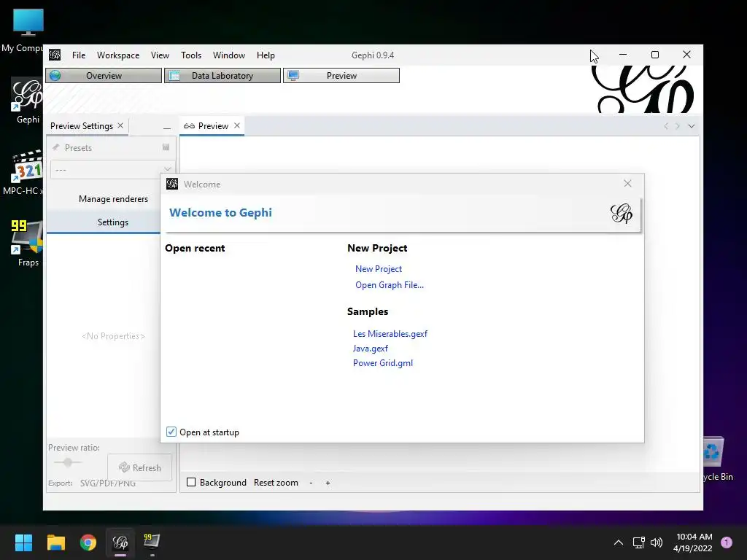This screenshot has height=560, width=747.
Task: Open the Window menu
Action: point(228,55)
